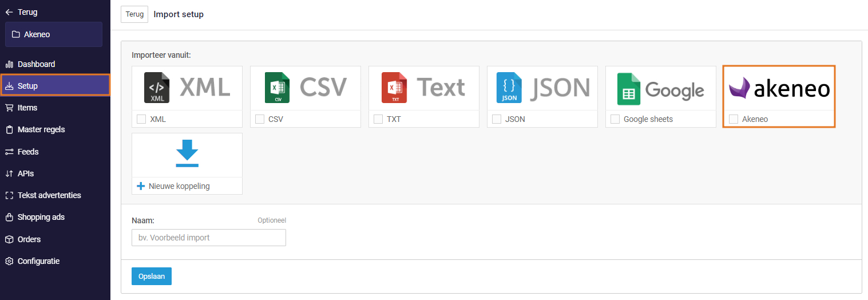Screen dimensions: 868x300
Task: Check the Akeneo checkbox
Action: pos(734,119)
